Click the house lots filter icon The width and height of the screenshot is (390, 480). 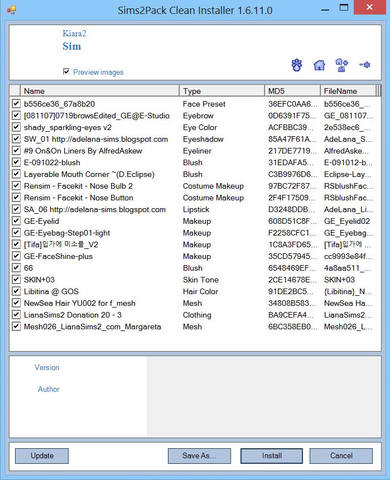(x=319, y=65)
